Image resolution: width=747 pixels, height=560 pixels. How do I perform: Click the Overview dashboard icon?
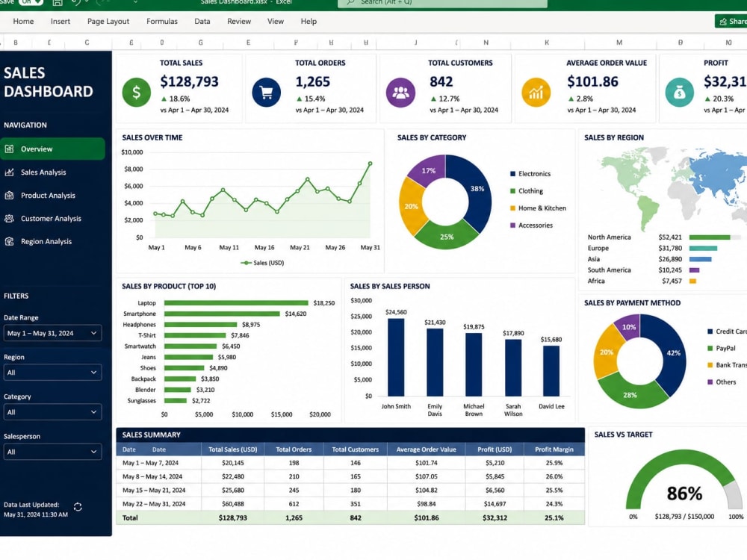[x=9, y=149]
